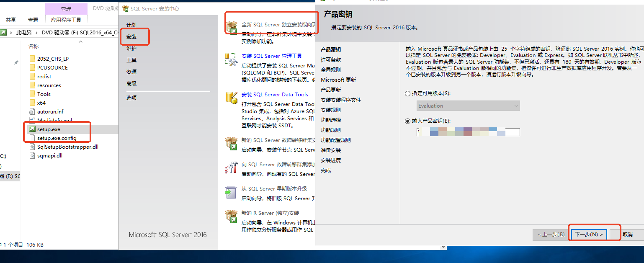The image size is (644, 263).
Task: Select the 2052_CHS_LP folder icon
Action: point(32,59)
